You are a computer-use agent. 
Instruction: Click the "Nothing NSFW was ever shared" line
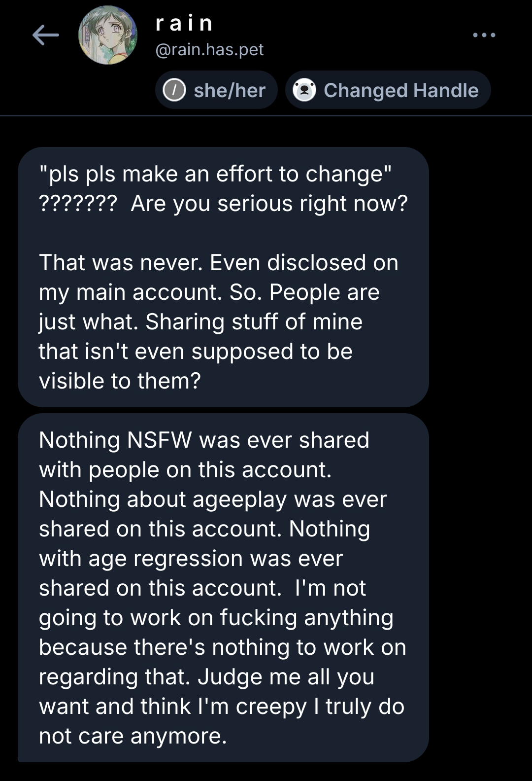coord(204,440)
